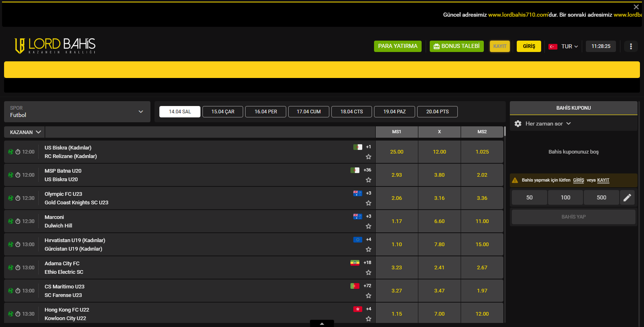Click the KAYIT link in the coupon warning
644x327 pixels.
coord(603,180)
